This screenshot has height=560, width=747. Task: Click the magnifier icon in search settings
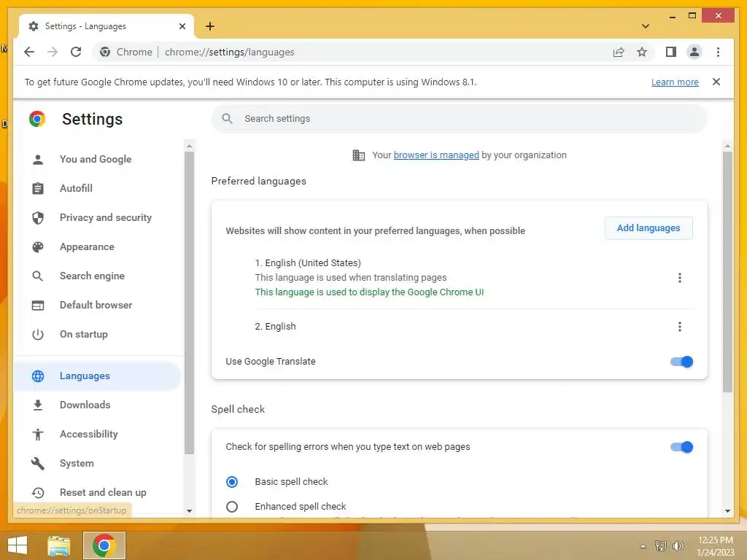coord(228,119)
